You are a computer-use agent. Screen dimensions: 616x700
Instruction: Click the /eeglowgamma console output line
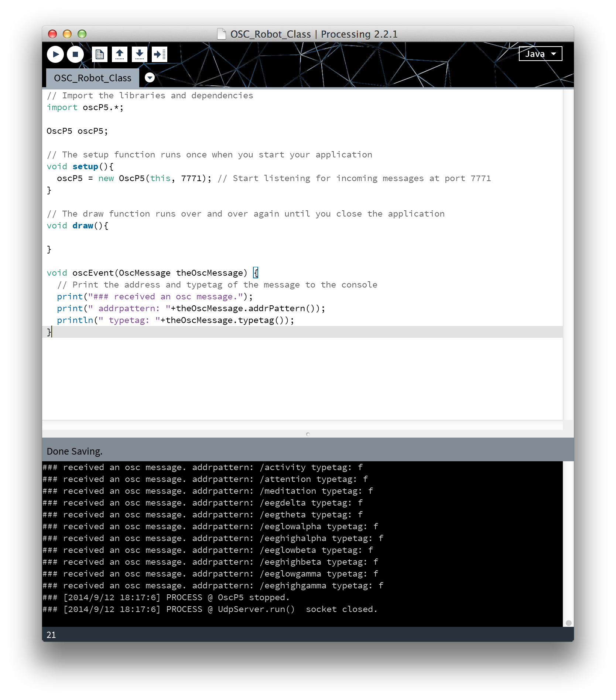coord(211,574)
